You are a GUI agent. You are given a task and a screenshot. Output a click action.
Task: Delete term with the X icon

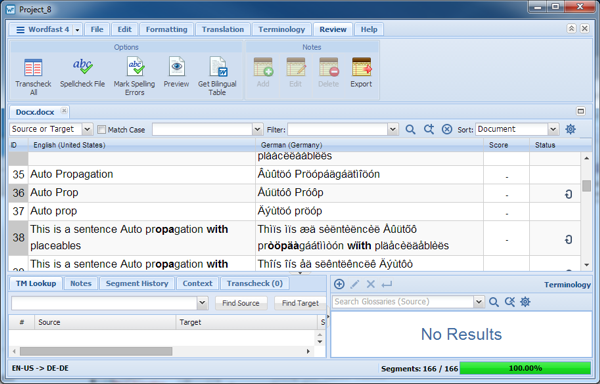pyautogui.click(x=370, y=284)
